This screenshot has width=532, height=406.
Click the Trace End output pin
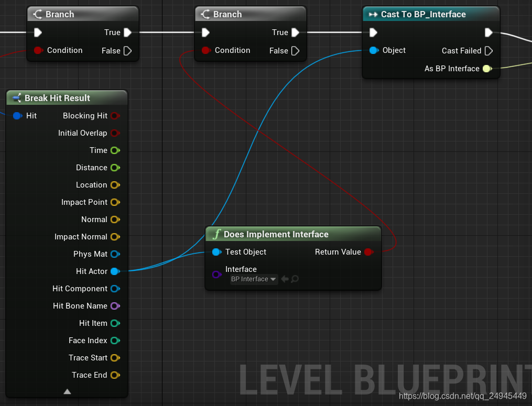[x=115, y=375]
